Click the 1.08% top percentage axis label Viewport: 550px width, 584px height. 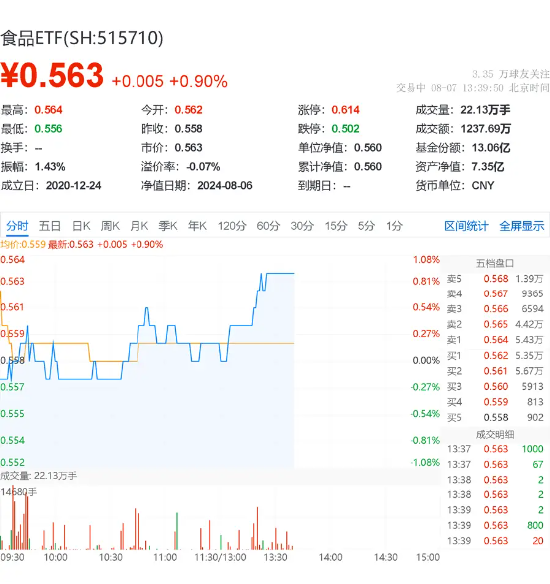(426, 260)
